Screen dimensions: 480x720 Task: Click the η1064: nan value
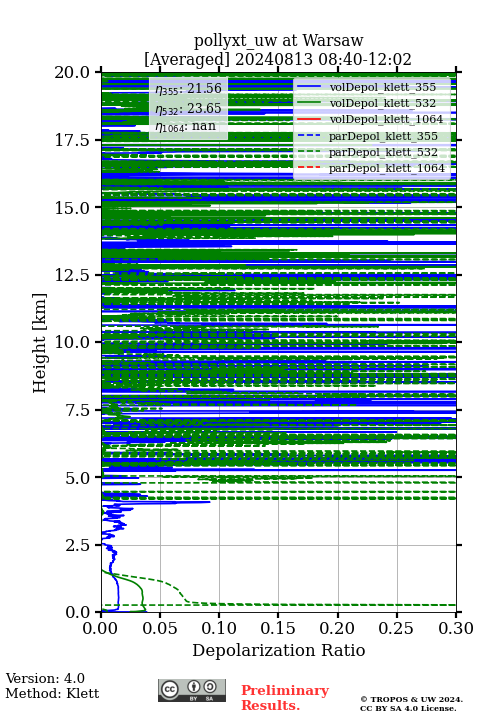tap(186, 126)
